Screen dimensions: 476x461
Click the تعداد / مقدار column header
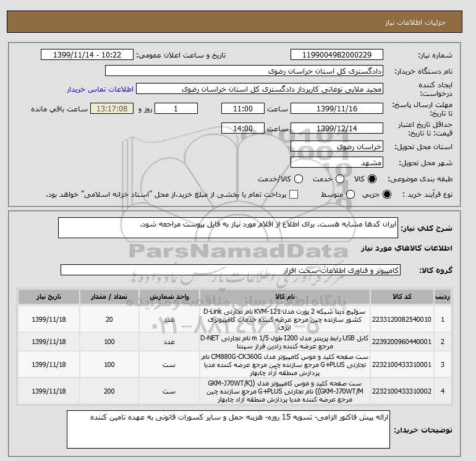(x=109, y=297)
